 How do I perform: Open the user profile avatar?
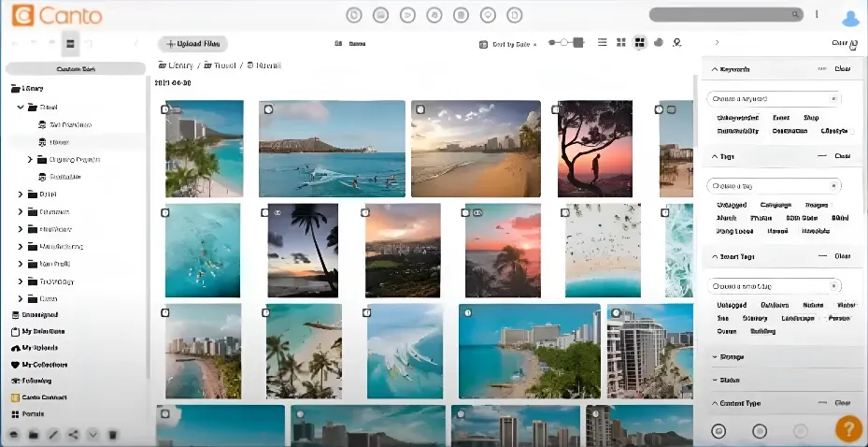point(850,19)
